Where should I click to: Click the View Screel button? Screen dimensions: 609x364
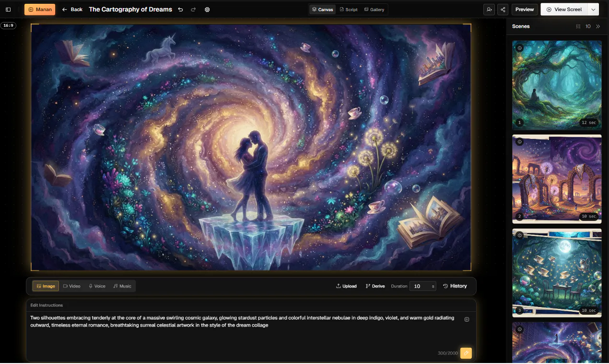[564, 10]
